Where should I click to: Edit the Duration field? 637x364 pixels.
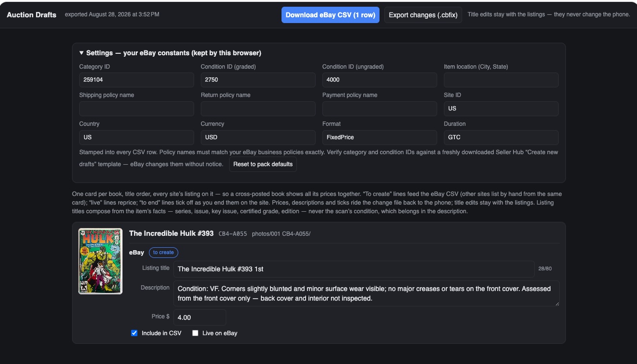[x=501, y=137]
